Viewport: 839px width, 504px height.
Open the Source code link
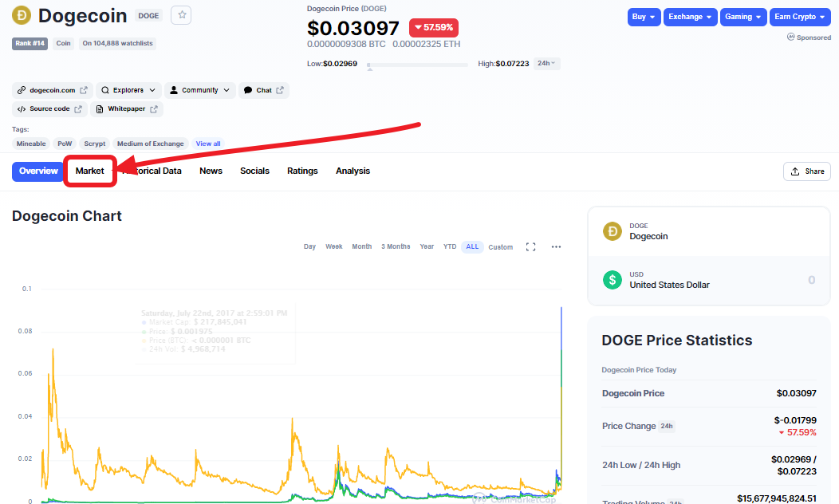click(x=49, y=109)
